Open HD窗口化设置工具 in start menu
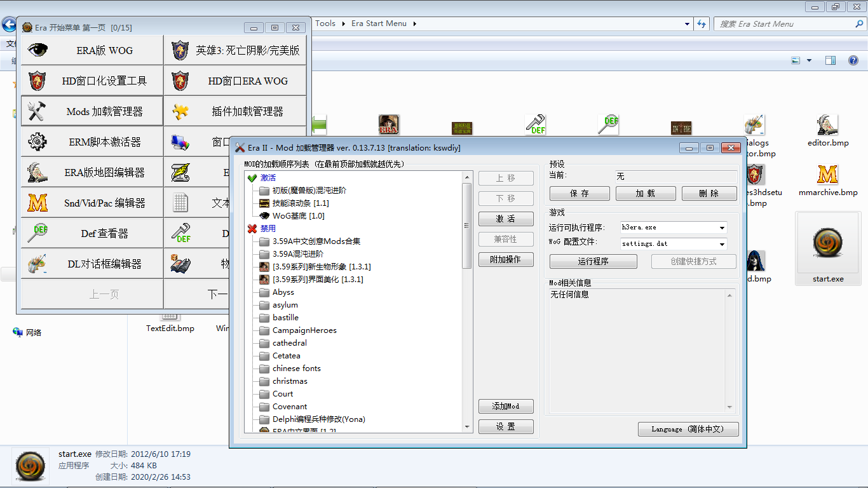868x488 pixels. click(x=92, y=81)
